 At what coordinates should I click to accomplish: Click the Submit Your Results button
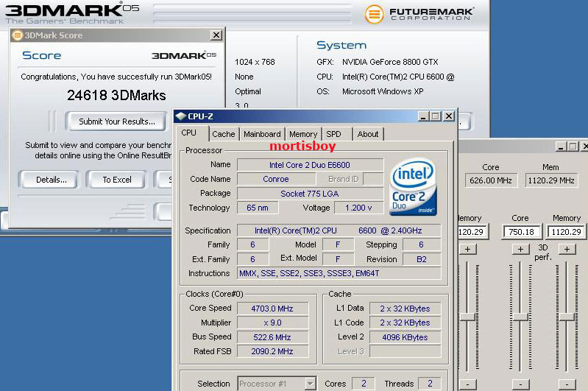tap(116, 121)
